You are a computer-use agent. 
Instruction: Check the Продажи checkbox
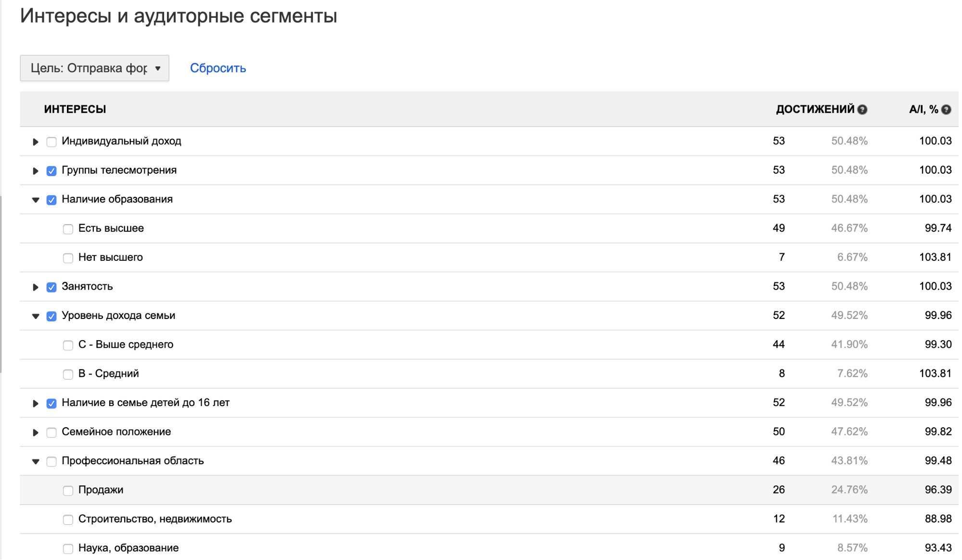[68, 491]
